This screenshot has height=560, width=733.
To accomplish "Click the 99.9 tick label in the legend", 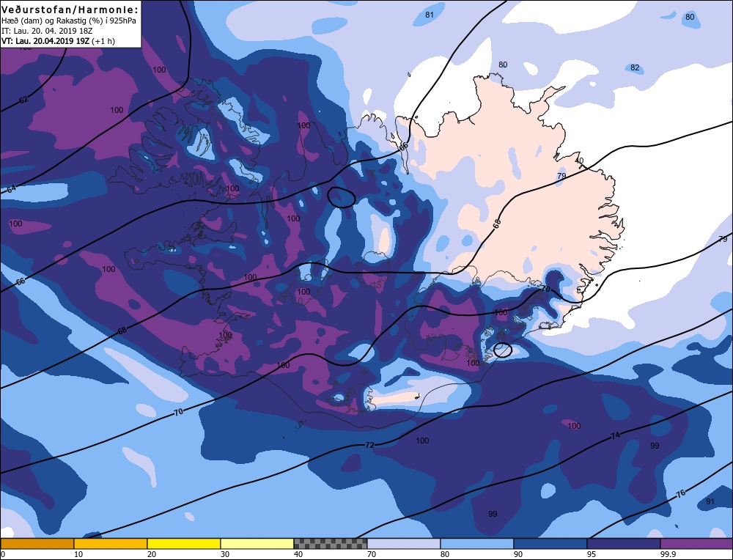I will pyautogui.click(x=666, y=554).
